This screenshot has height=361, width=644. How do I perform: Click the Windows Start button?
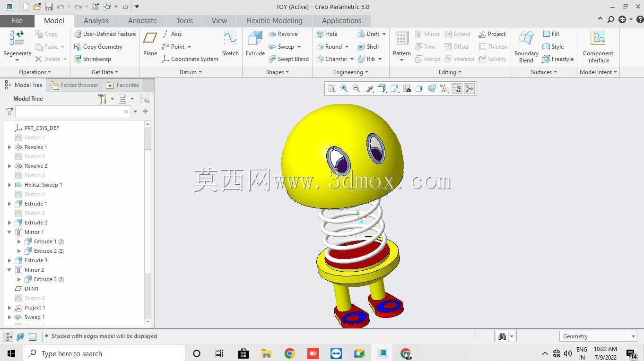(11, 353)
